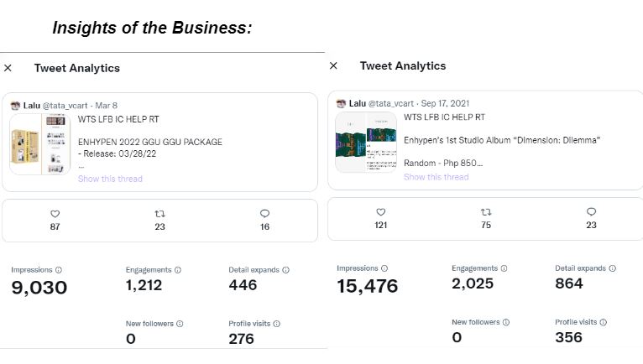Open the info icon beside left Impressions
Viewport: 643px width, 364px height.
pyautogui.click(x=59, y=270)
